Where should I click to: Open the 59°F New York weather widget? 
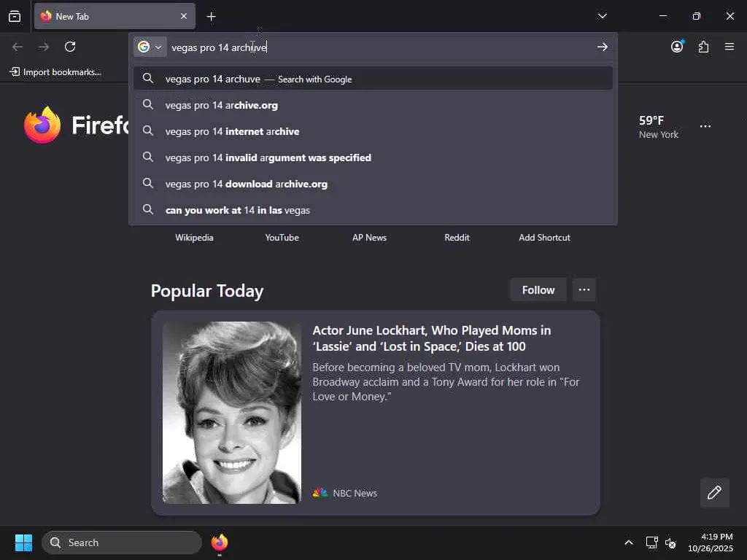(x=659, y=127)
